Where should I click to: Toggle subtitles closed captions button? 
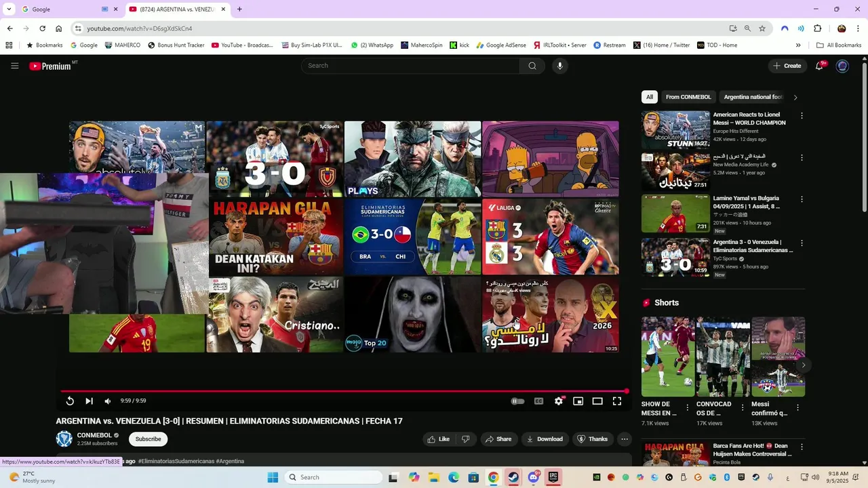tap(538, 401)
